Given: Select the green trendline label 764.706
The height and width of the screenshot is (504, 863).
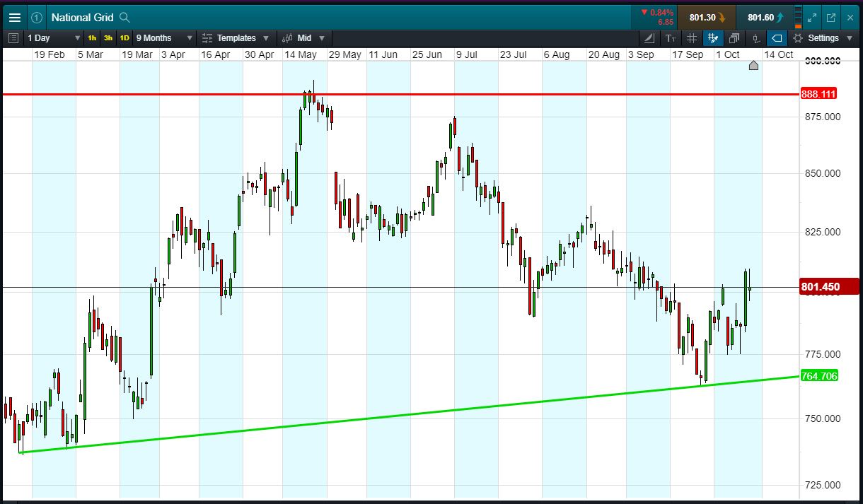Looking at the screenshot, I should coord(819,376).
